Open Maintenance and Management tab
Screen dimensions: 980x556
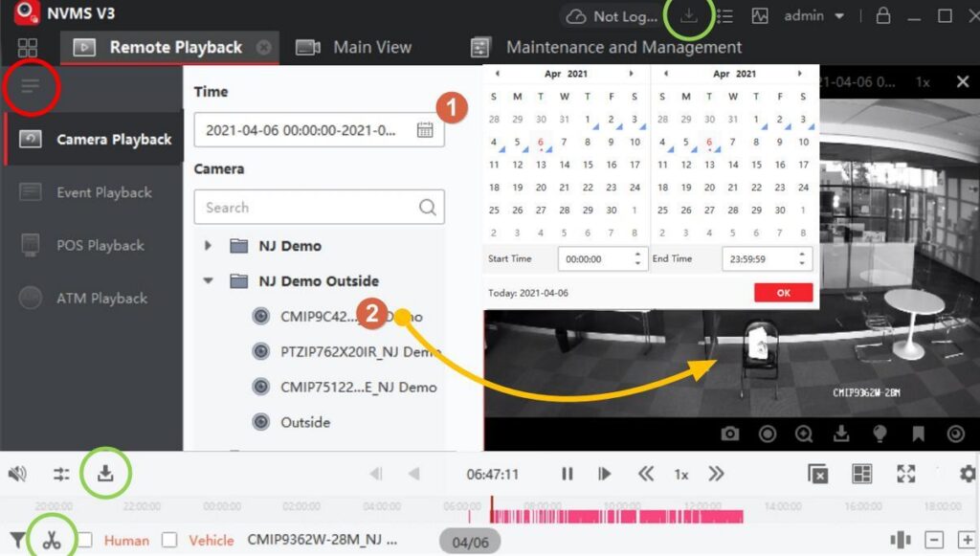pos(606,48)
